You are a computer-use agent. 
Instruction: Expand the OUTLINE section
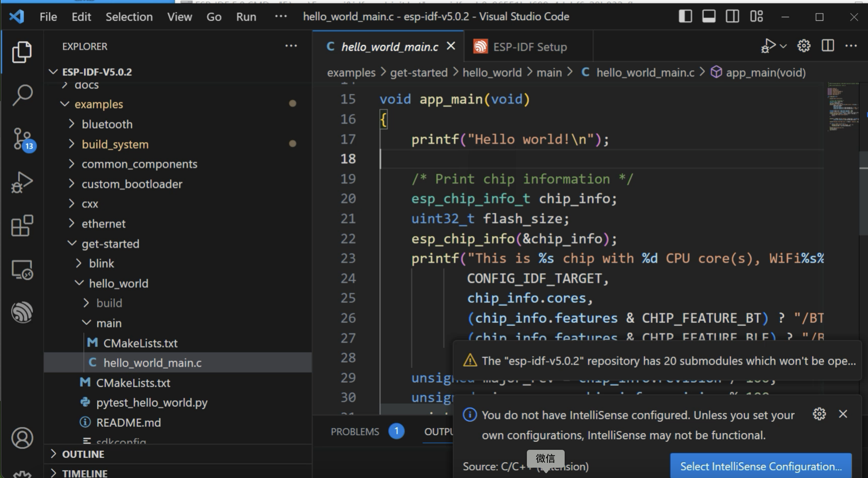178,454
